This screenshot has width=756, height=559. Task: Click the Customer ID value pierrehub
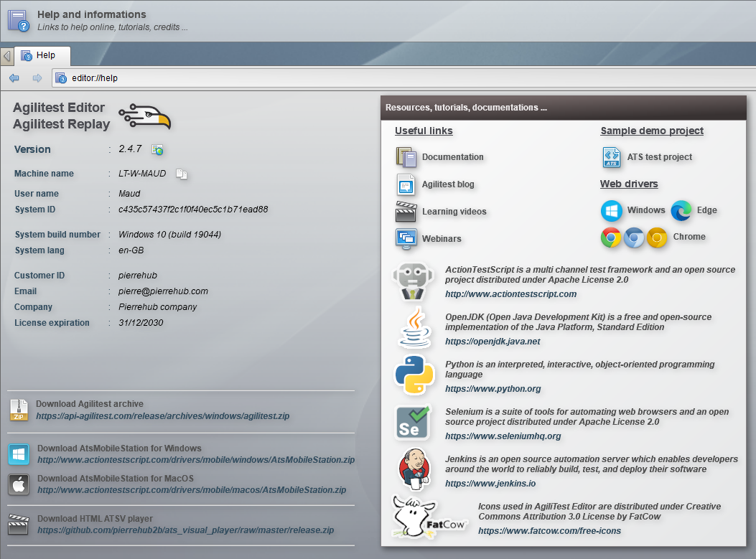pyautogui.click(x=138, y=276)
